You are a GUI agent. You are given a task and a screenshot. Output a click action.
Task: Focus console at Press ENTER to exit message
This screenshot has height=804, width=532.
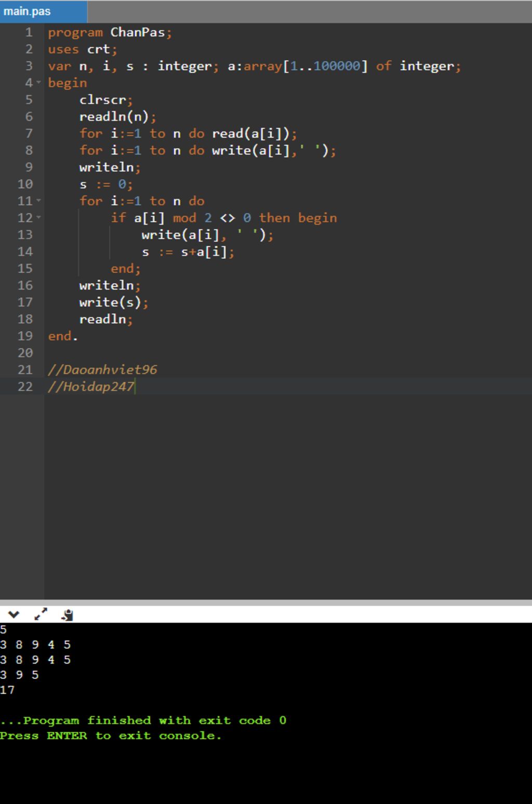tap(110, 735)
